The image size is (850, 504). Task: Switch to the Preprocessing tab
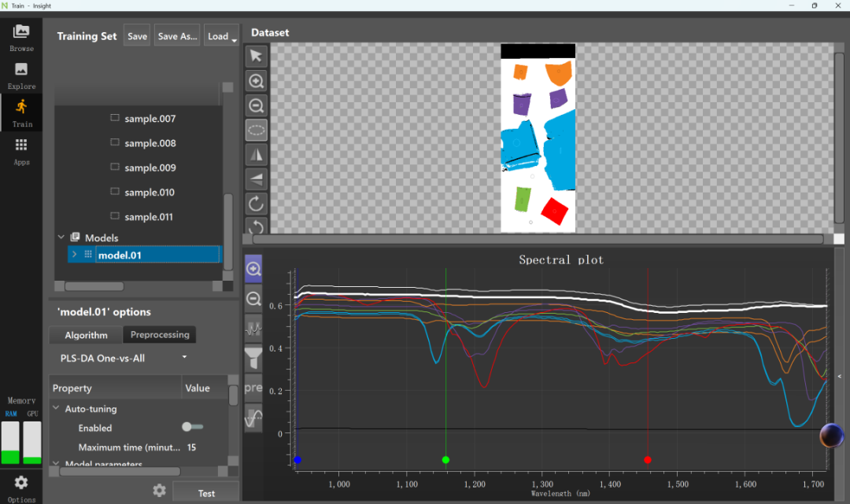tap(160, 334)
